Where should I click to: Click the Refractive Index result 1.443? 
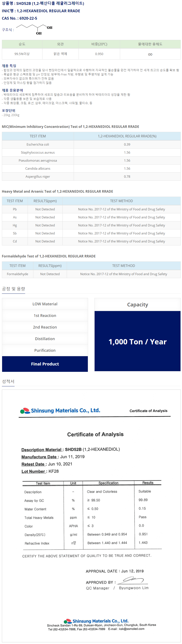(143, 543)
